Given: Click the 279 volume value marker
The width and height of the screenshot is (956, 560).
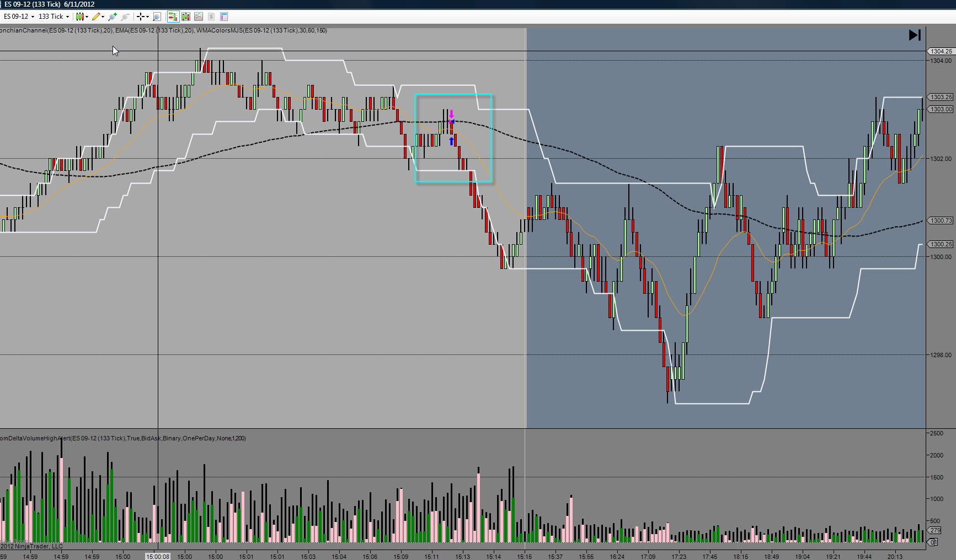Looking at the screenshot, I should [935, 530].
